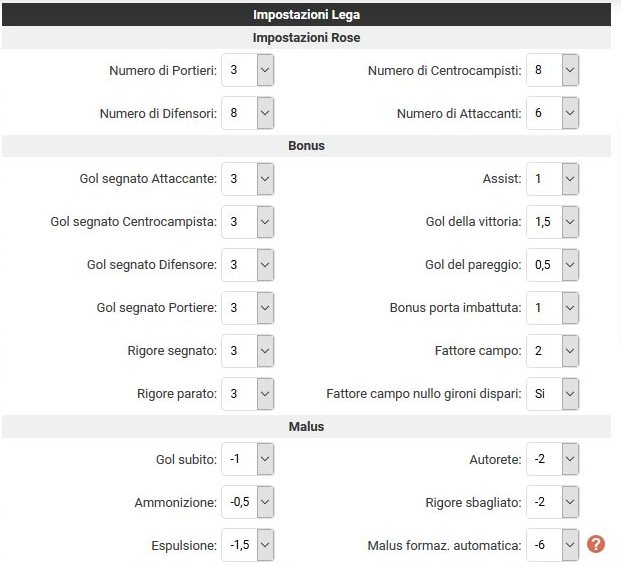The width and height of the screenshot is (621, 566).
Task: Change the Numero di Attaccanti value
Action: pos(552,113)
